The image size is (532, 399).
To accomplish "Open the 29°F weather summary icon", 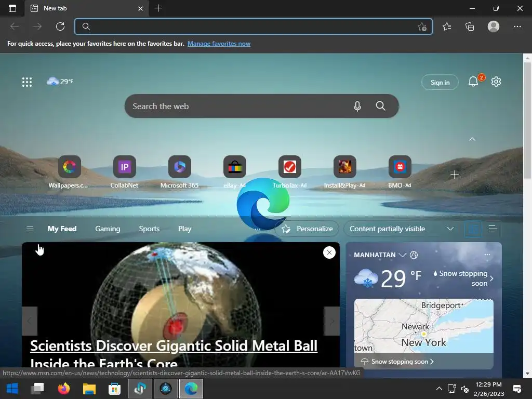I will (60, 82).
